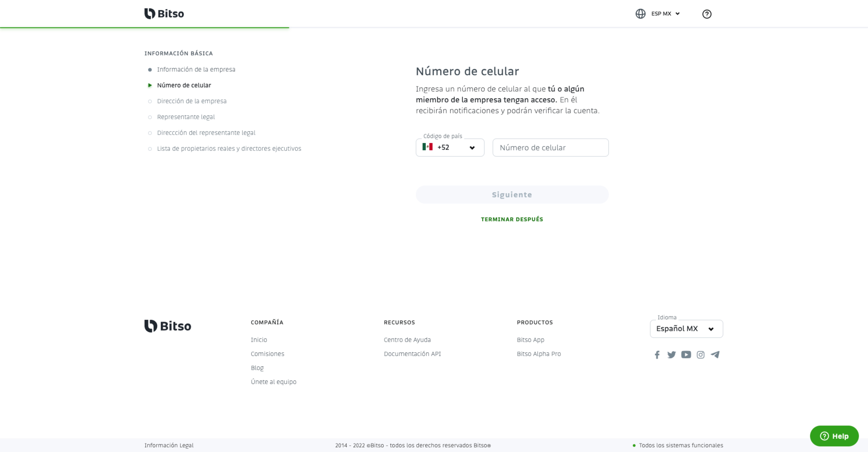Select 'Dirección de la empresa' step

(191, 101)
